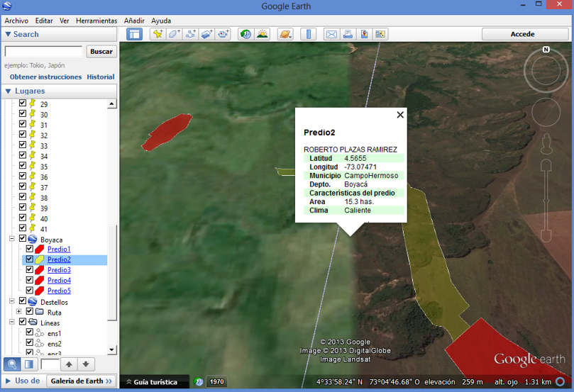
Task: Hide Predio3 using its checkbox
Action: (x=30, y=269)
